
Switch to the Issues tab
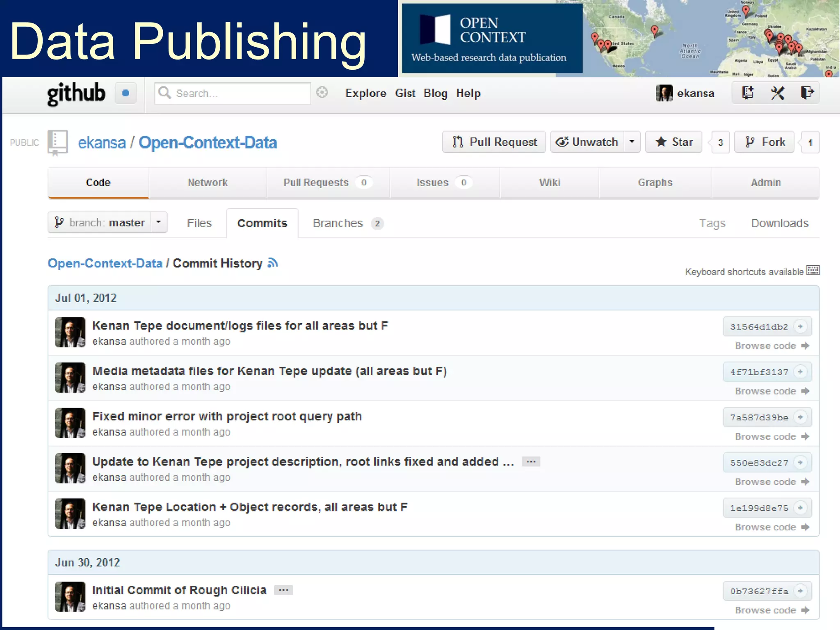pyautogui.click(x=445, y=183)
